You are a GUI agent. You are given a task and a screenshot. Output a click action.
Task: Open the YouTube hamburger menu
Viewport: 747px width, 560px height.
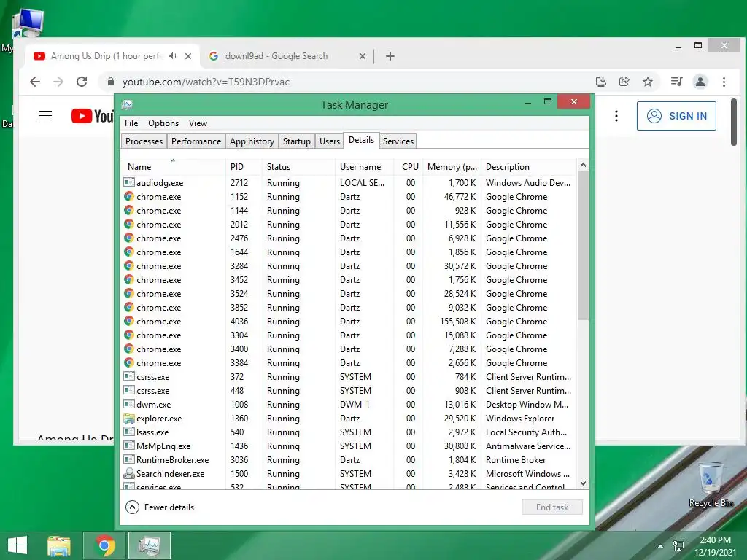click(x=45, y=116)
